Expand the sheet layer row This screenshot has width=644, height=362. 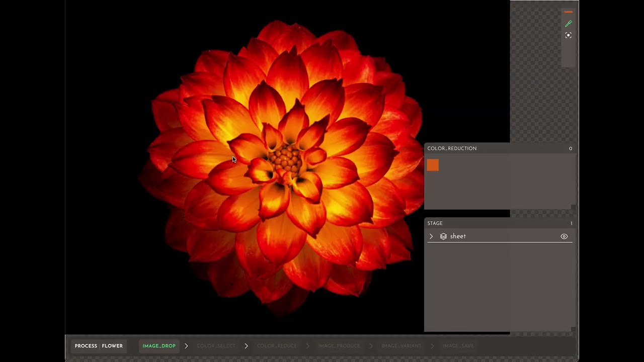[x=431, y=236]
